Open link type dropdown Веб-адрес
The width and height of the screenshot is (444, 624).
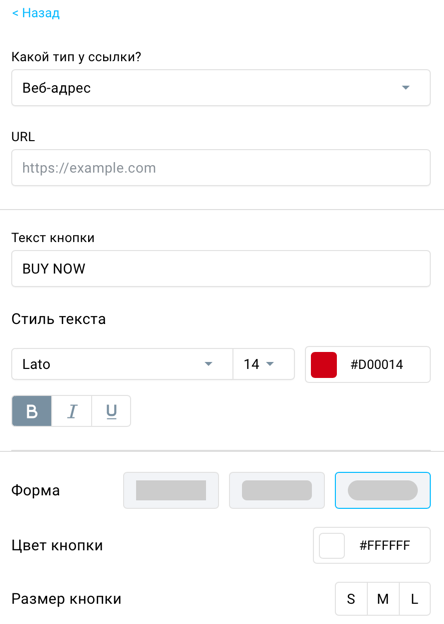221,88
